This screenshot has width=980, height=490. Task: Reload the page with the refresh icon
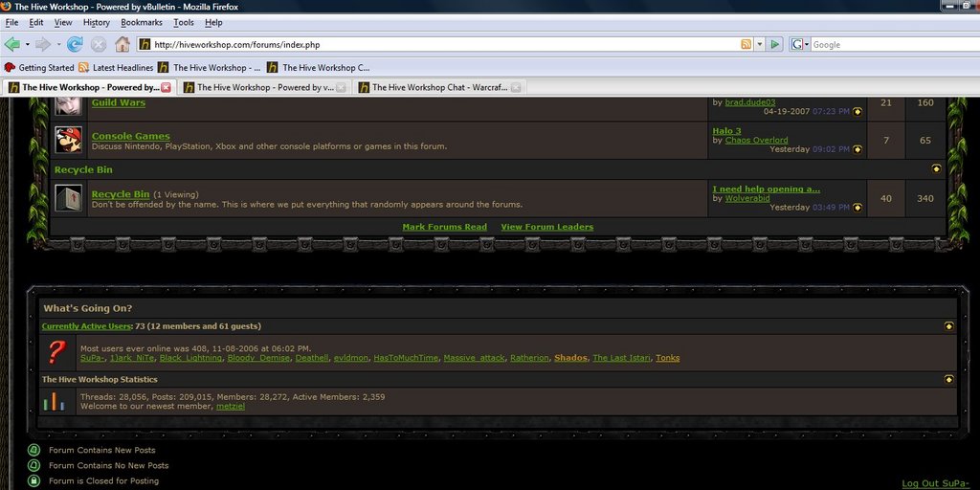pos(75,44)
